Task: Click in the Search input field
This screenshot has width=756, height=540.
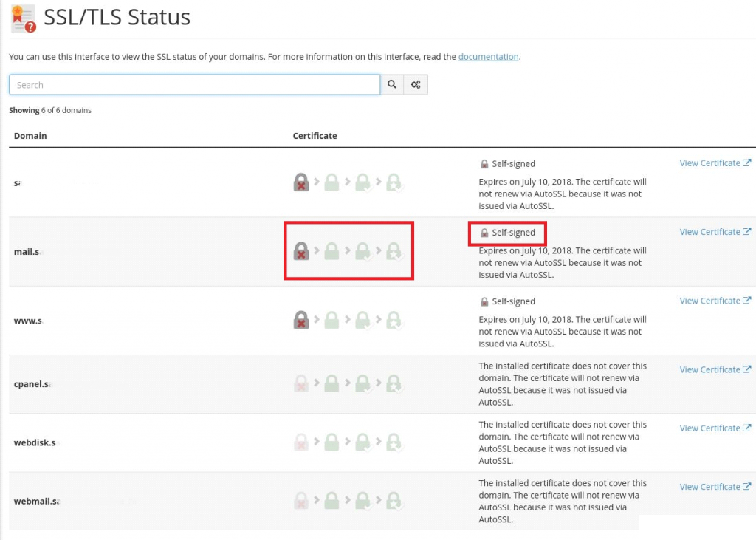Action: pyautogui.click(x=194, y=85)
